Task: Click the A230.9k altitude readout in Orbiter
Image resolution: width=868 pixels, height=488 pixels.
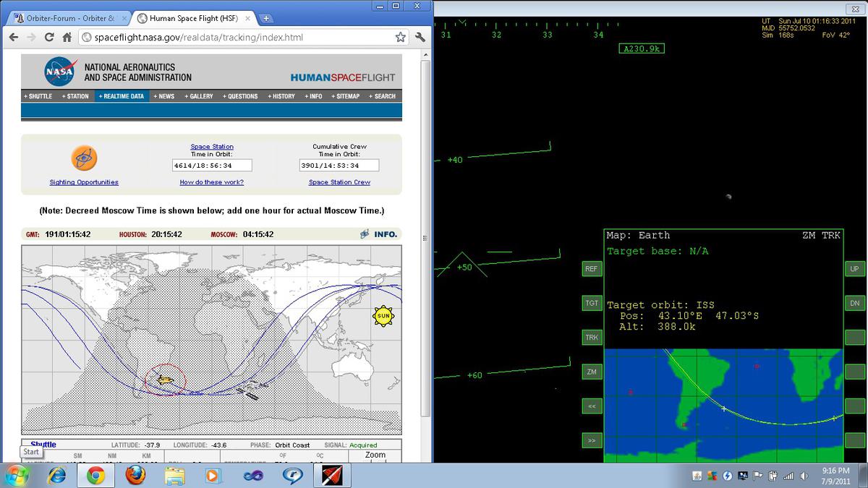Action: pos(642,48)
